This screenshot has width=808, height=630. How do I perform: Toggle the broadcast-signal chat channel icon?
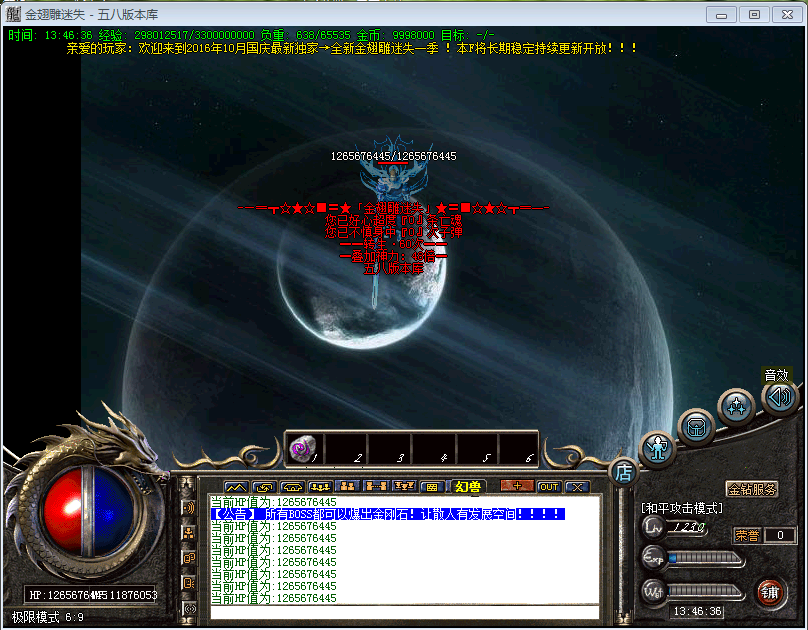tap(190, 608)
